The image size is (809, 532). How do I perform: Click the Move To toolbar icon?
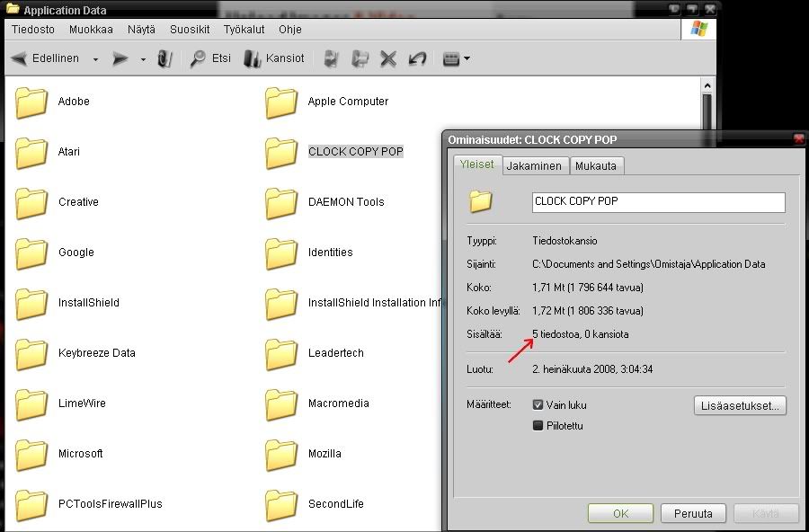point(331,58)
